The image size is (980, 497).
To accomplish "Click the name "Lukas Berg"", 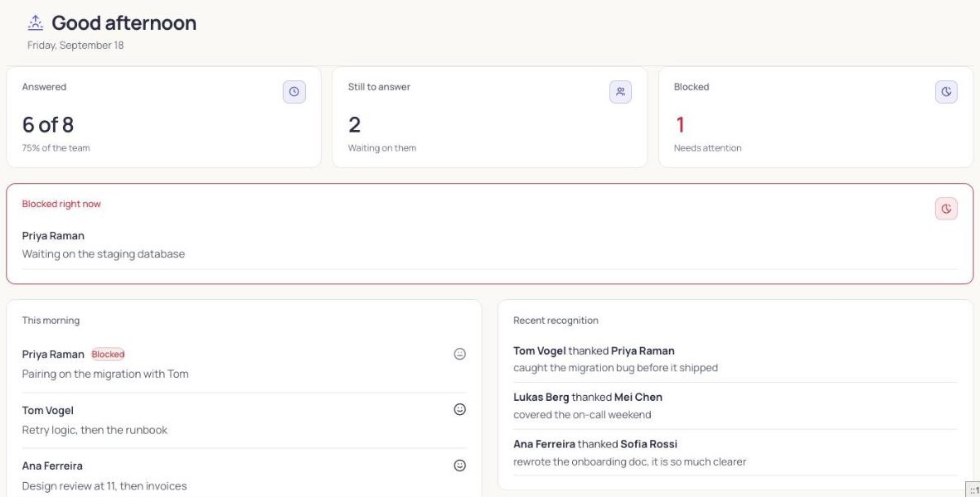I will pos(541,397).
